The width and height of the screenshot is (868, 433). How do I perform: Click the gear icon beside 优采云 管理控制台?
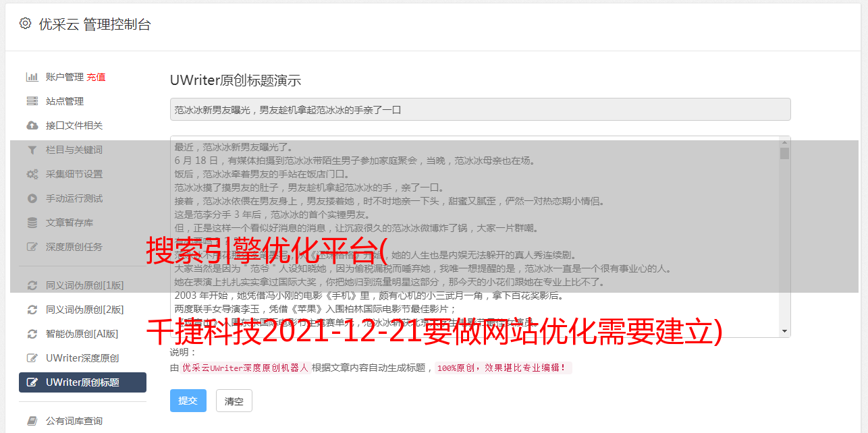coord(25,24)
